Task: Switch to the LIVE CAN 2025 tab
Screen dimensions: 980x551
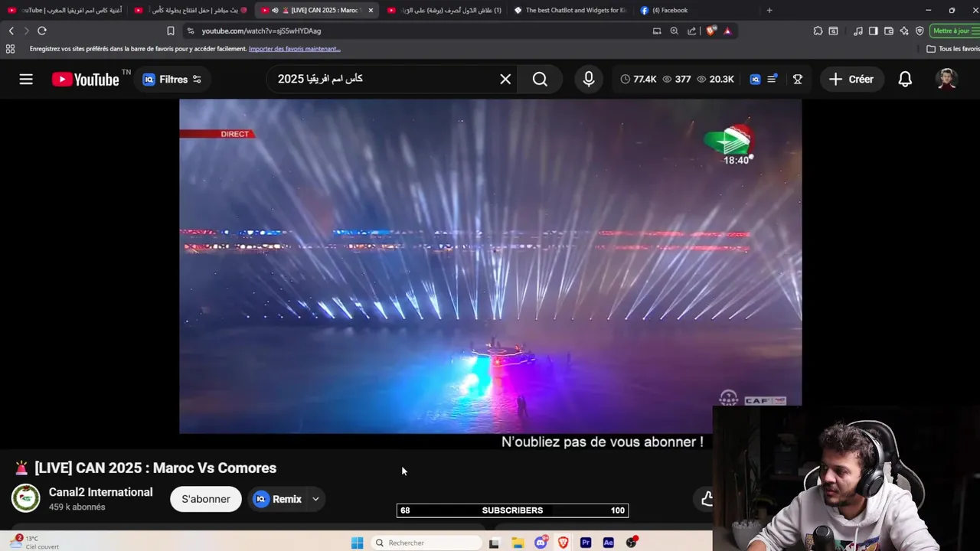Action: pyautogui.click(x=318, y=10)
